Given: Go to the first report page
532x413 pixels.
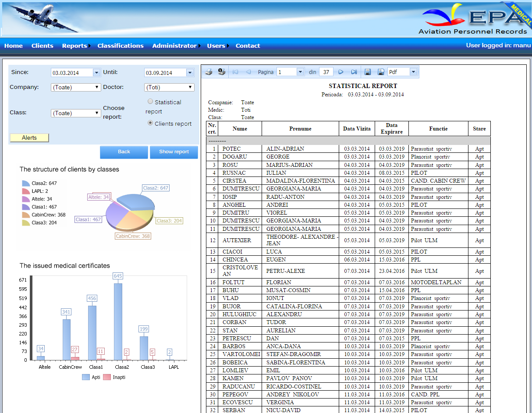Looking at the screenshot, I should [235, 72].
